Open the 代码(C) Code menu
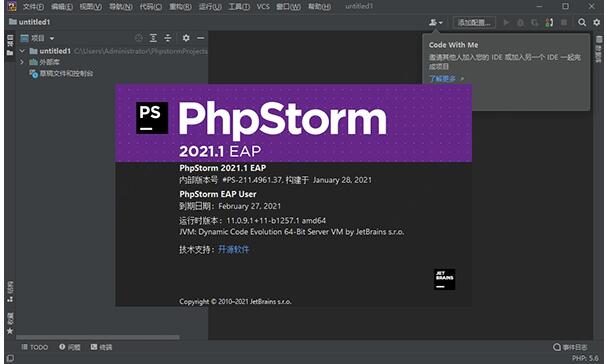Viewport: 606px width, 364px height. 151,7
